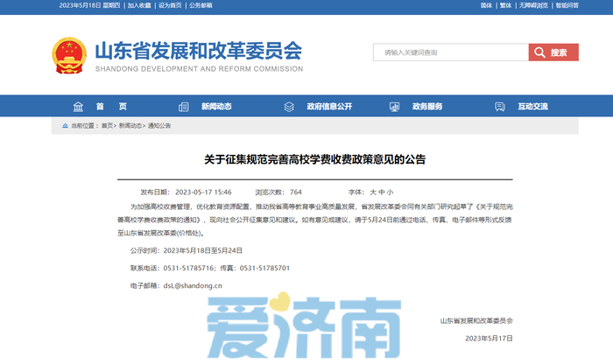Click 新闻动态 in the breadcrumb
Screen dimensions: 613x364
tap(130, 126)
